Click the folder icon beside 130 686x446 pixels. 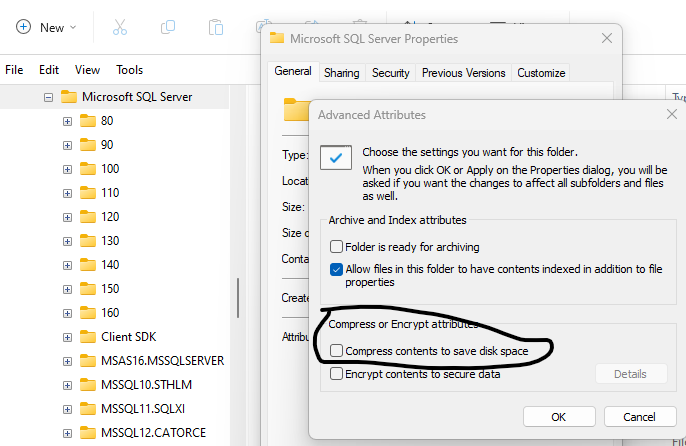88,241
